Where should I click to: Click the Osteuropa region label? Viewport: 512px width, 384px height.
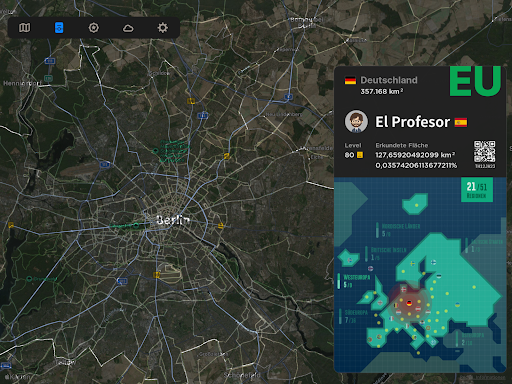tap(473, 335)
